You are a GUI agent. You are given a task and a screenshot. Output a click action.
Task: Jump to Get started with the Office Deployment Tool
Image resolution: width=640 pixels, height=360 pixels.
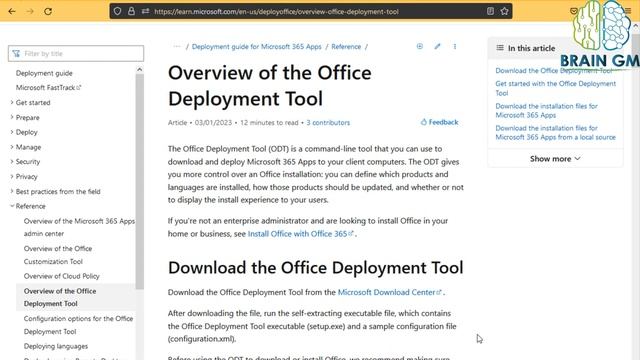coord(556,88)
